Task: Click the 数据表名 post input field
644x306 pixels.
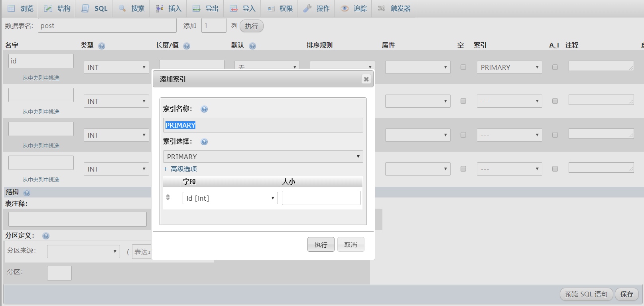Action: tap(107, 26)
